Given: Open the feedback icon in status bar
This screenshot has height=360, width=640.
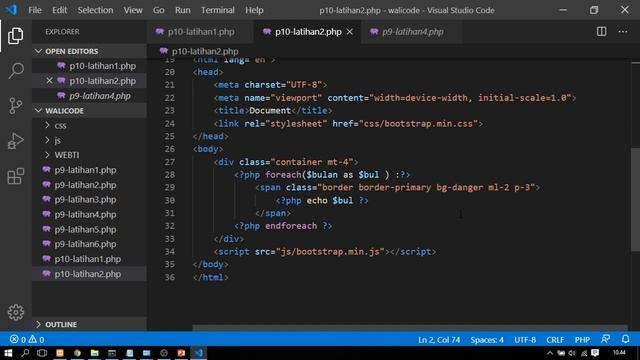Looking at the screenshot, I should [x=605, y=339].
